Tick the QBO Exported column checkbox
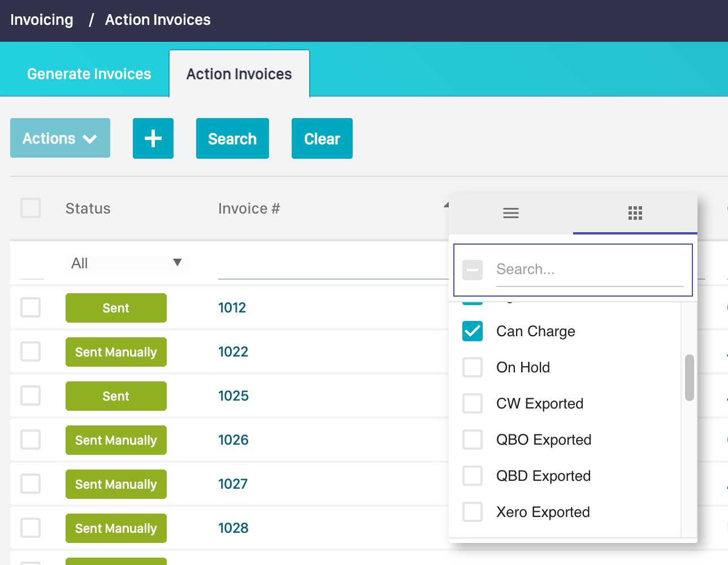 click(x=473, y=440)
